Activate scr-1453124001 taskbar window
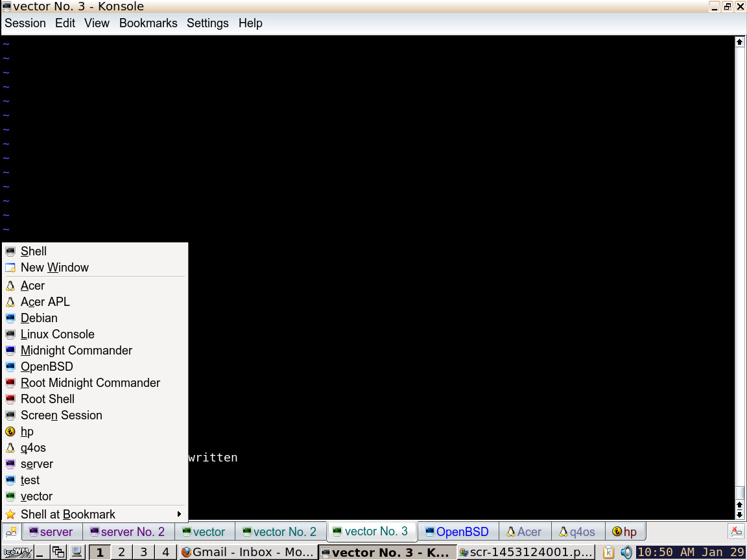747x560 pixels. click(526, 552)
